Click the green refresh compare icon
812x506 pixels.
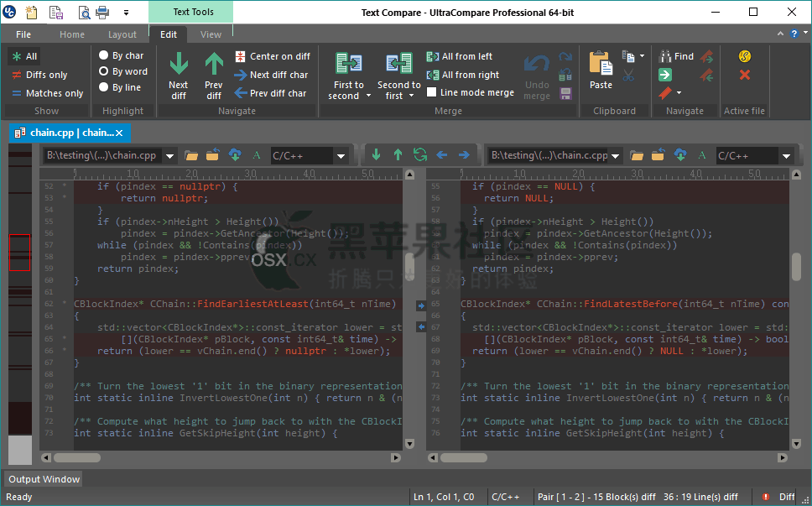420,154
